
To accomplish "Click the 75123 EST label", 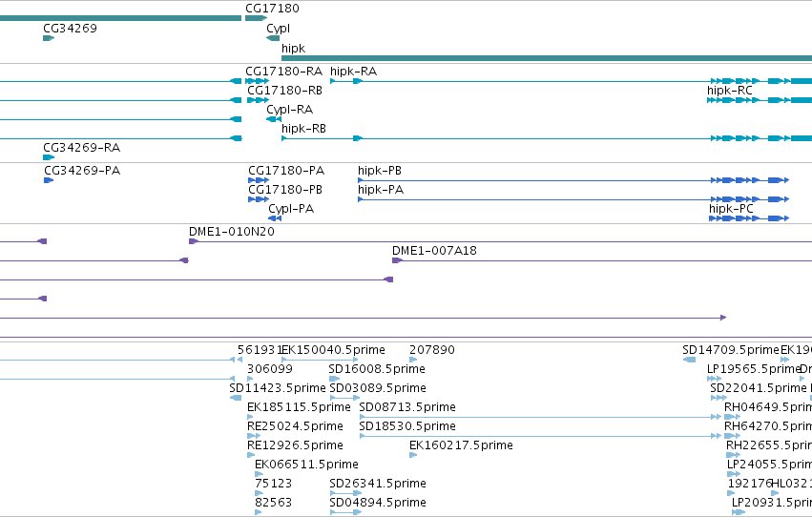I will click(274, 484).
